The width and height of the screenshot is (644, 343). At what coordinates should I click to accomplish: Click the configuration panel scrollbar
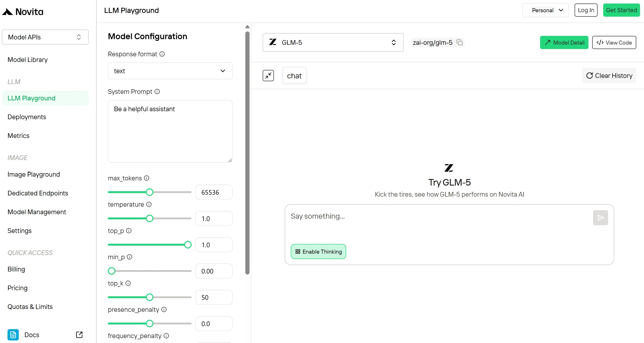[x=247, y=153]
